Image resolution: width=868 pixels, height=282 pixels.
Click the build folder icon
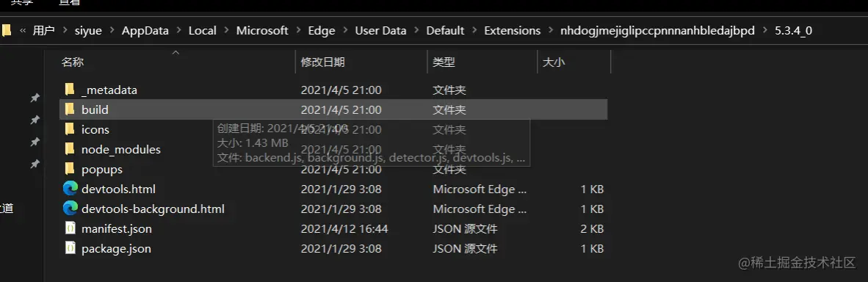(69, 109)
